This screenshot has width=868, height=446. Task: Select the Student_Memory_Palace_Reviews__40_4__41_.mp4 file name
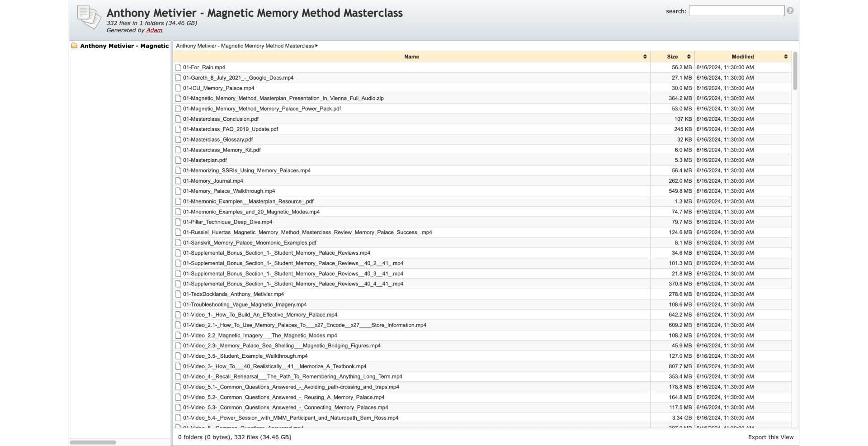pyautogui.click(x=293, y=284)
